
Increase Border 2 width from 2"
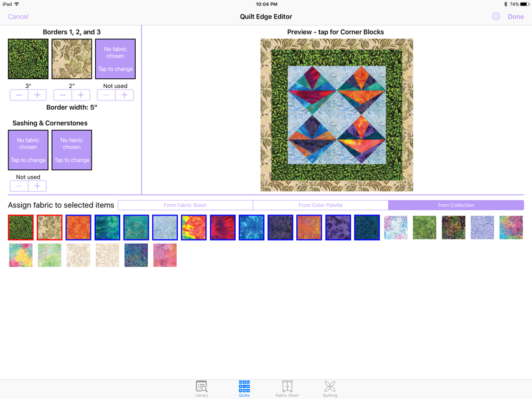click(81, 95)
